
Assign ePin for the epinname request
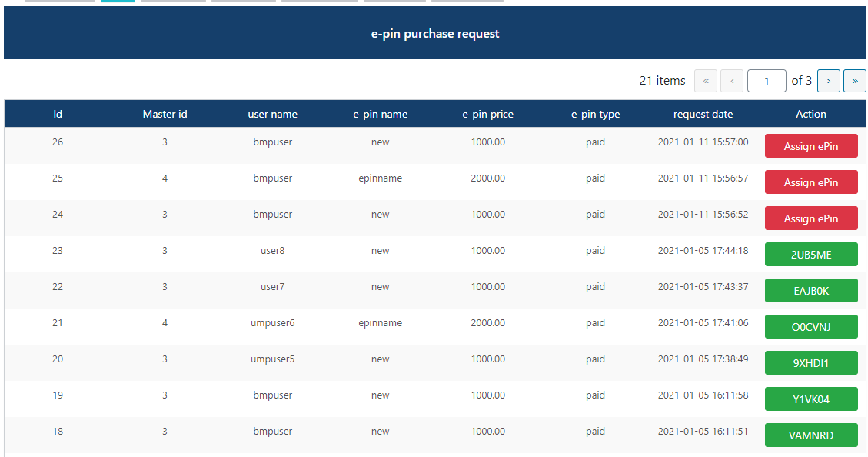coord(811,182)
